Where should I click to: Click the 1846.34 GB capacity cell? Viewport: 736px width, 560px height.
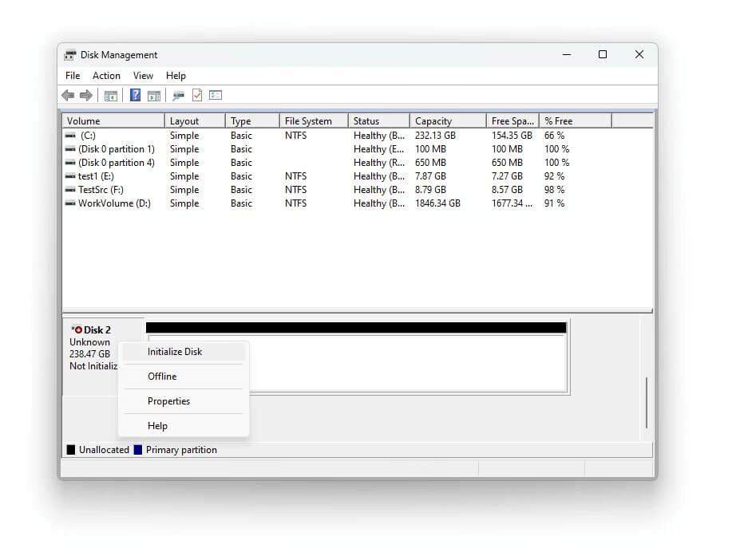(x=437, y=203)
